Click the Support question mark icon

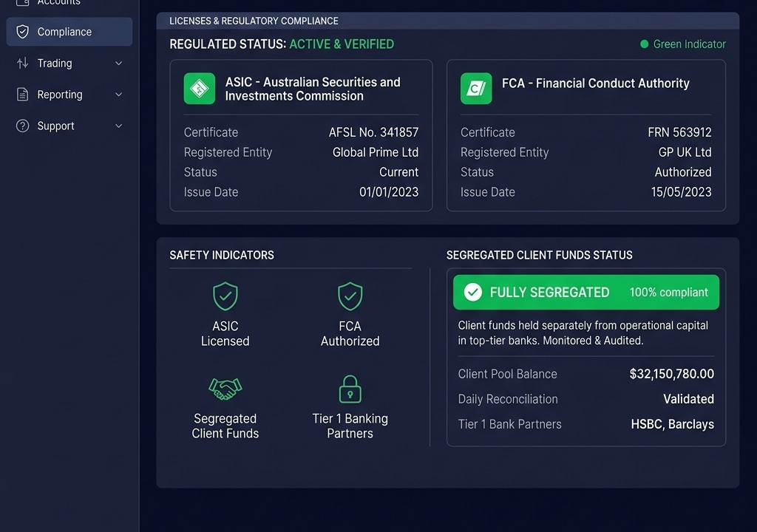tap(22, 126)
